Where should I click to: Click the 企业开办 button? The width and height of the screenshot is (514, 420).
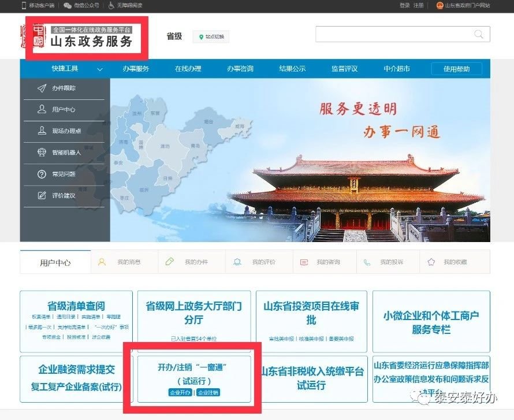(x=179, y=392)
